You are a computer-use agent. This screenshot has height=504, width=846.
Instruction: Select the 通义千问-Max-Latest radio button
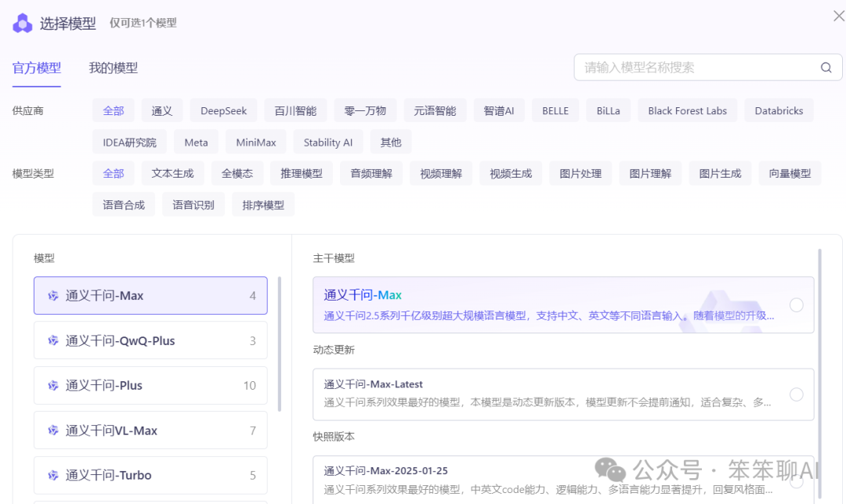[796, 394]
